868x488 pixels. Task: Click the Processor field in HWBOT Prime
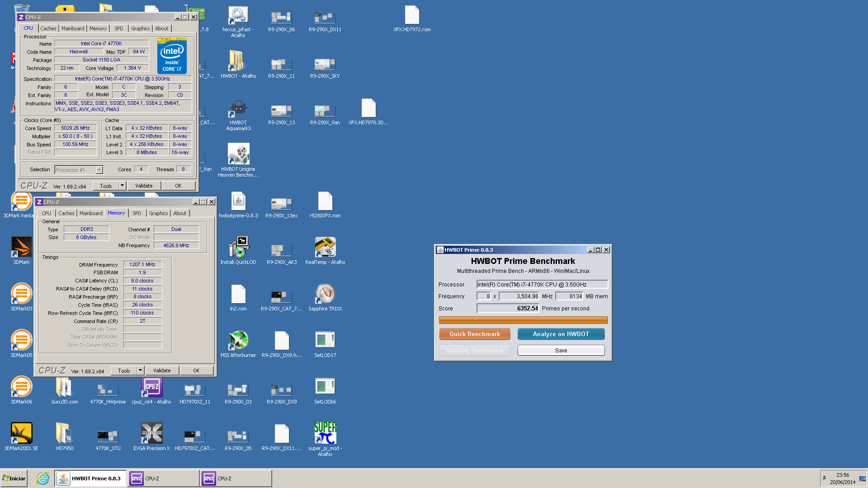point(542,284)
